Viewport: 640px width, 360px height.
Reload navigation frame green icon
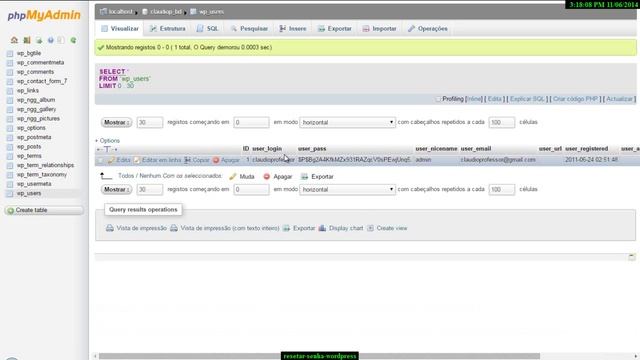tap(73, 40)
